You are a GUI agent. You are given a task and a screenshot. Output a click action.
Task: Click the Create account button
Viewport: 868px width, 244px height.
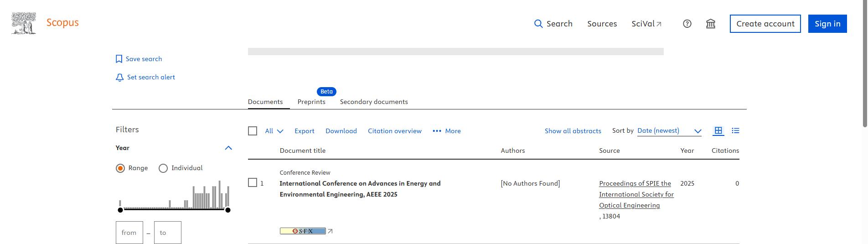pos(765,24)
